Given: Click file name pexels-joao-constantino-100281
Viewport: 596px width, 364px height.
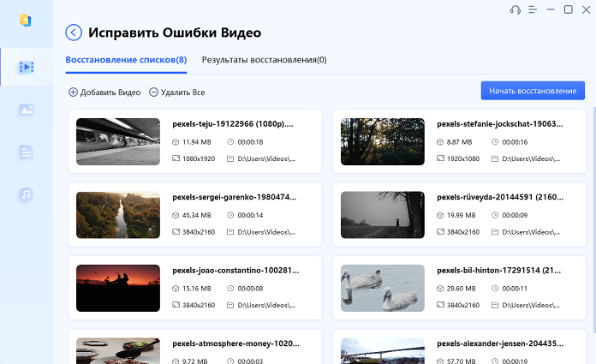Looking at the screenshot, I should (235, 271).
